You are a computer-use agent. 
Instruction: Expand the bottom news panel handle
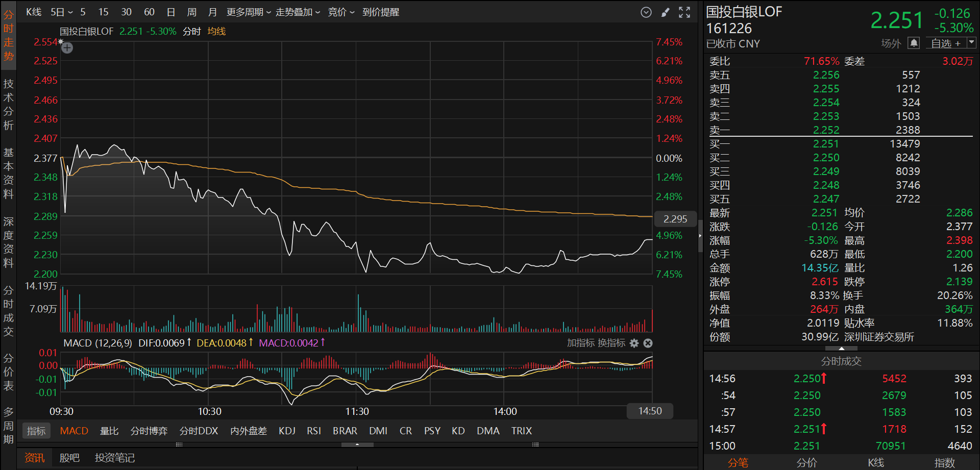tap(357, 444)
